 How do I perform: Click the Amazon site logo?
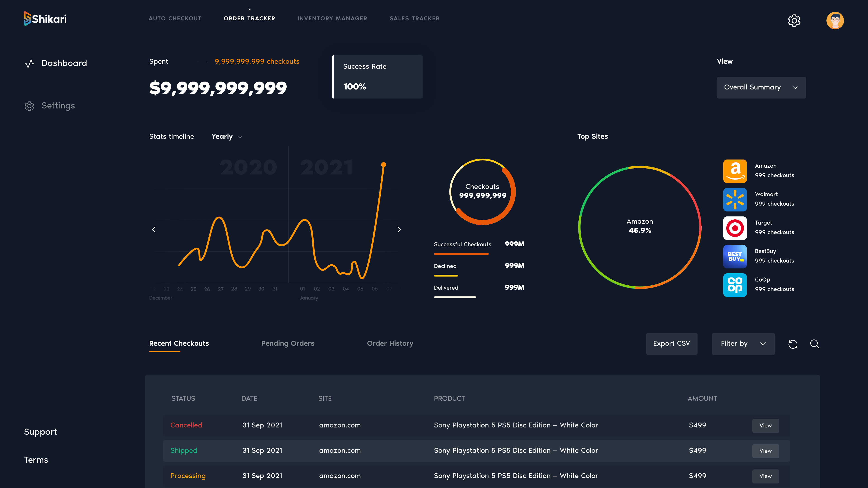(x=735, y=171)
